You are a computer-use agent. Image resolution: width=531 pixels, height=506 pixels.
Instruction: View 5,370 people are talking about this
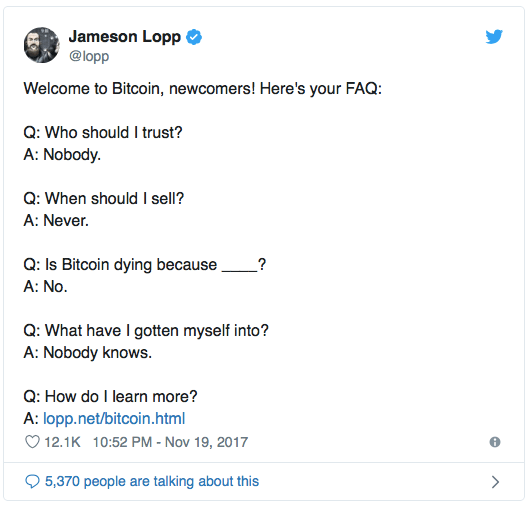tap(152, 481)
